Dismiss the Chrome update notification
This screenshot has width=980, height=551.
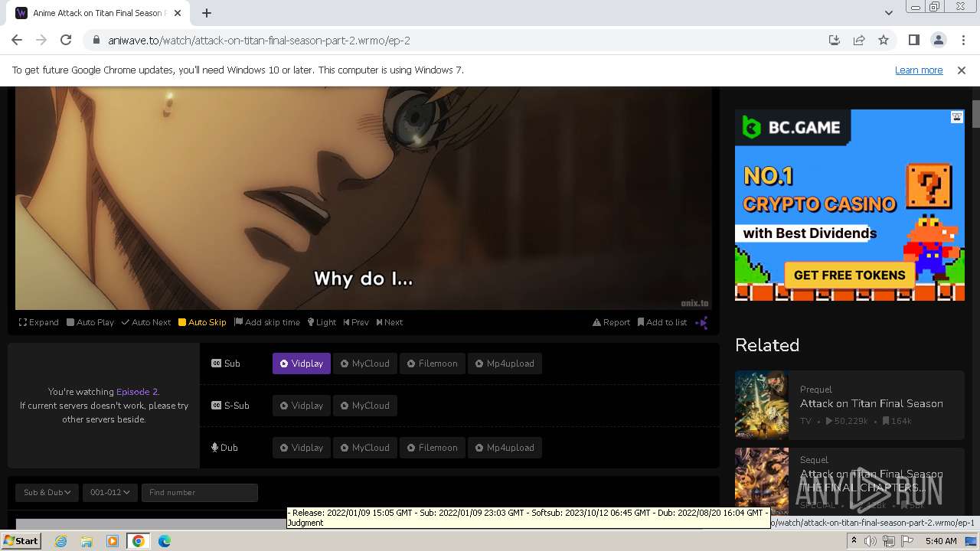click(x=962, y=70)
